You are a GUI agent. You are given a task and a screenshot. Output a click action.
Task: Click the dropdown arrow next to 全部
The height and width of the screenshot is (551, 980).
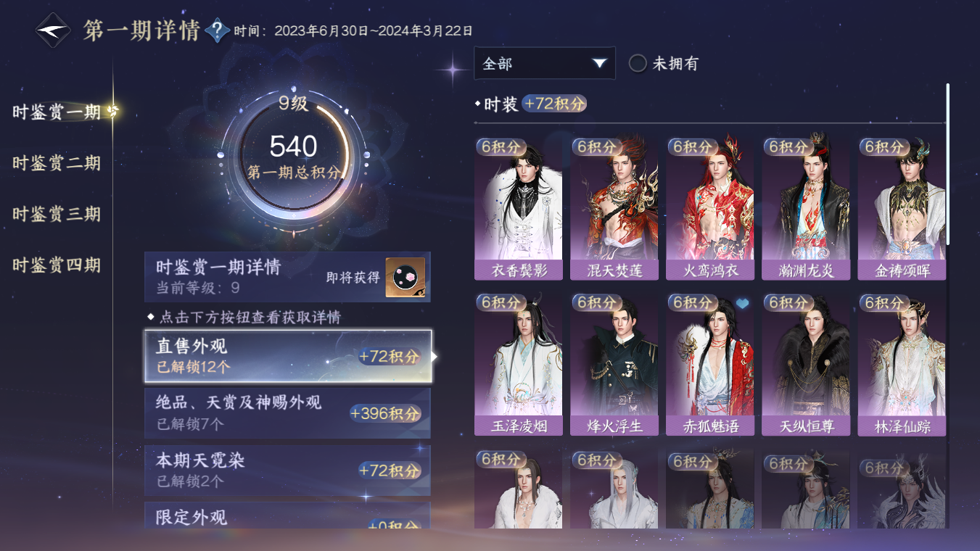pos(599,63)
